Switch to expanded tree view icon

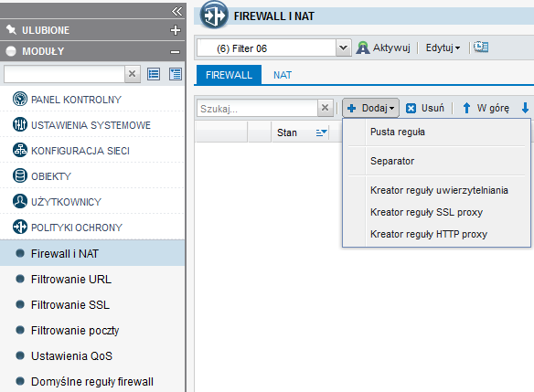(176, 74)
